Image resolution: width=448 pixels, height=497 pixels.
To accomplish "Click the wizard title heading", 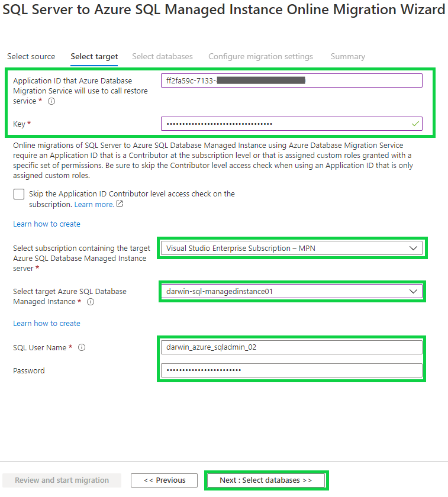I will [224, 9].
